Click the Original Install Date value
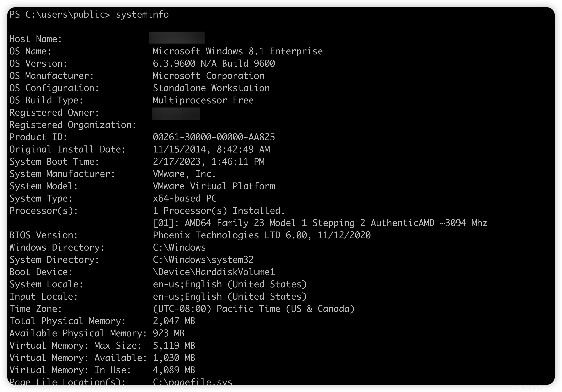Image resolution: width=562 pixels, height=392 pixels. (211, 149)
